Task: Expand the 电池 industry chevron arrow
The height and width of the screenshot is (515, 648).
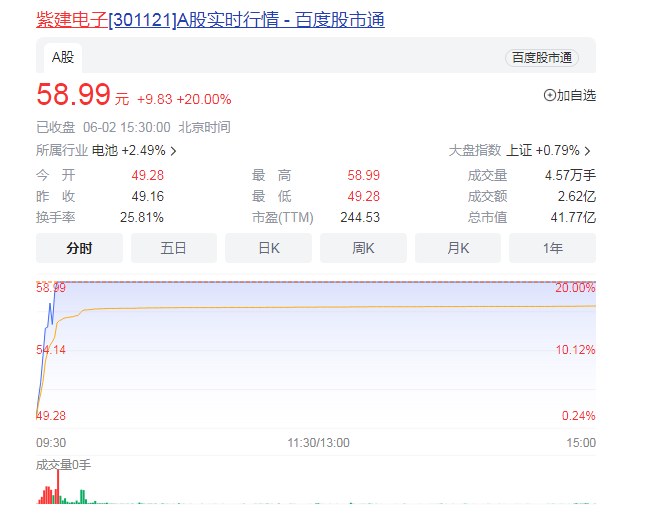Action: [x=174, y=151]
